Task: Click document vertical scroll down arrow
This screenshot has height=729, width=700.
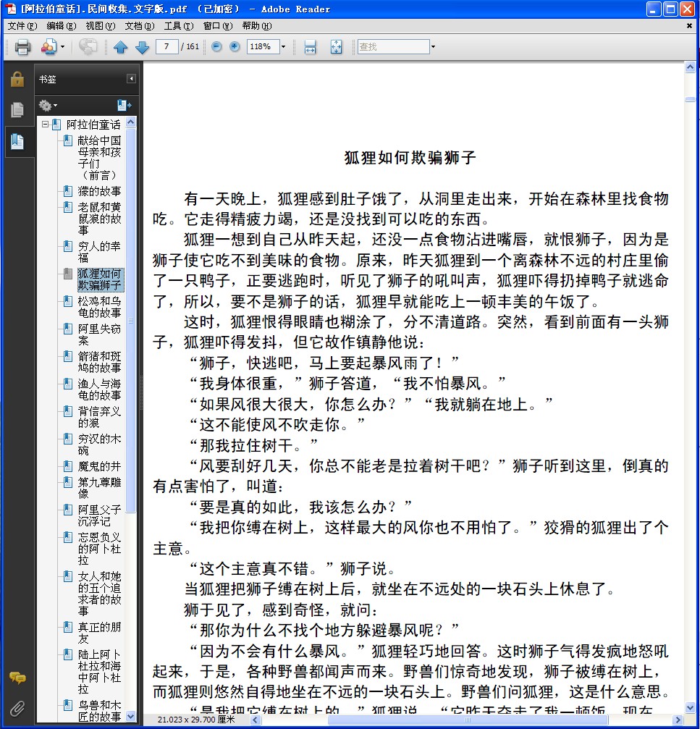Action: click(691, 708)
